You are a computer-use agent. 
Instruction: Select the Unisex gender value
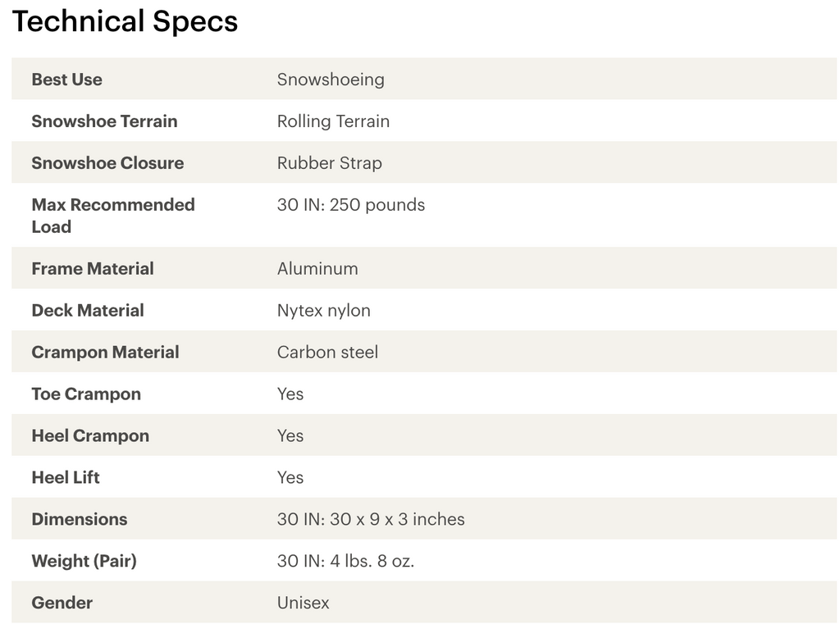pyautogui.click(x=303, y=604)
